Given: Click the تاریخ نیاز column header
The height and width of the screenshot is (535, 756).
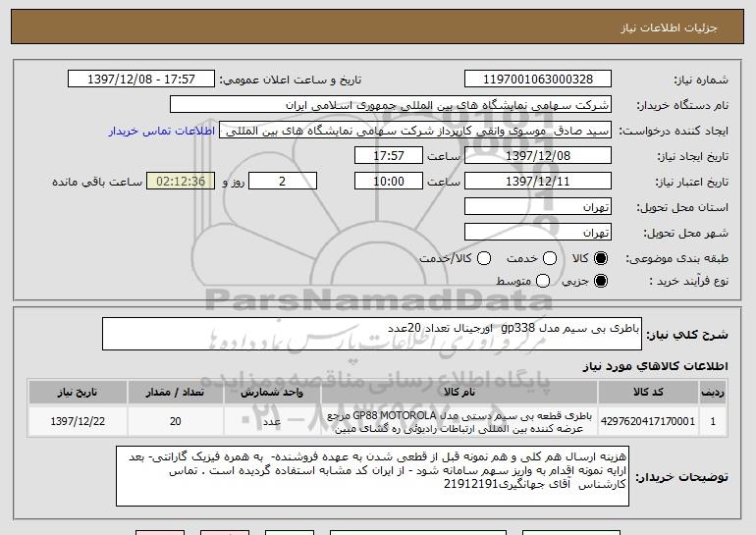Looking at the screenshot, I should click(78, 393).
